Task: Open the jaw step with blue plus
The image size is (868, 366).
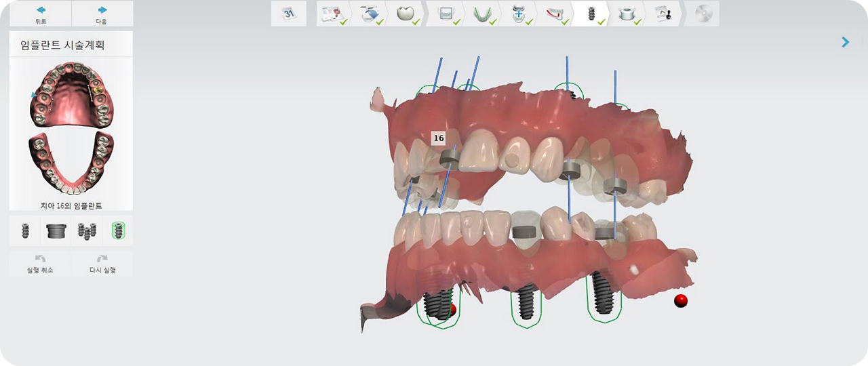Action: (518, 14)
